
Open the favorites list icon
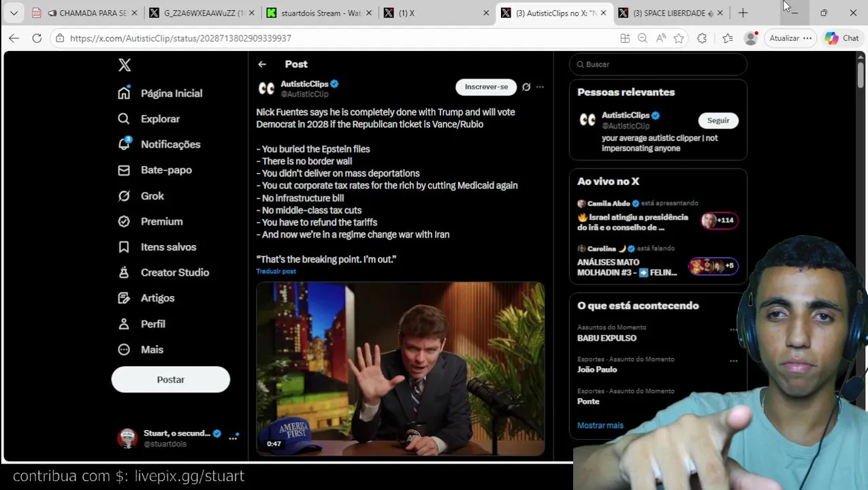(727, 38)
